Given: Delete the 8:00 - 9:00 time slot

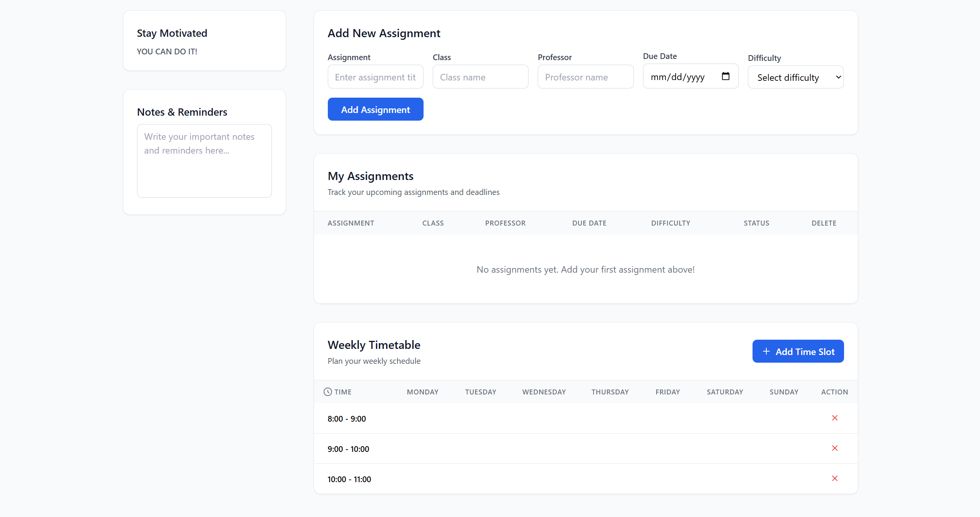Looking at the screenshot, I should pyautogui.click(x=834, y=418).
